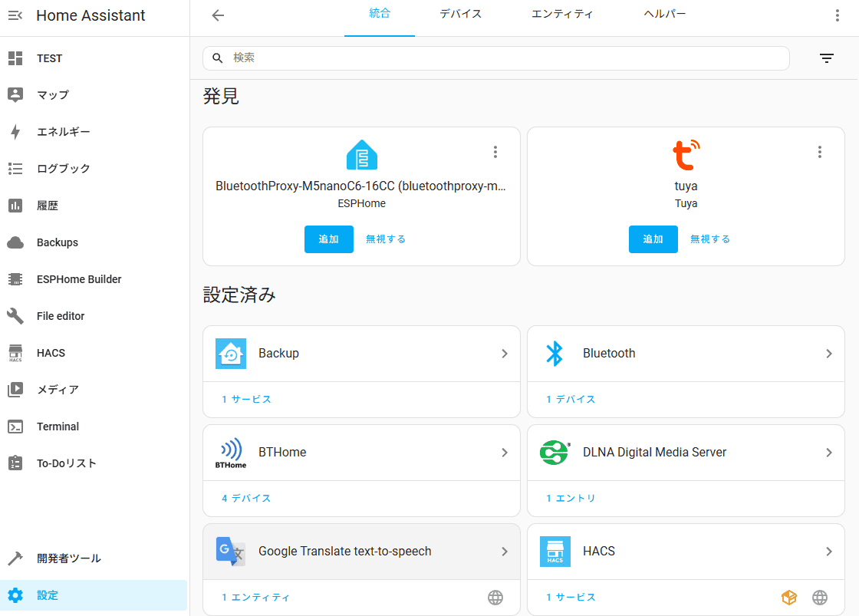Focus the 検索 search field
This screenshot has height=616, width=859.
click(x=495, y=58)
